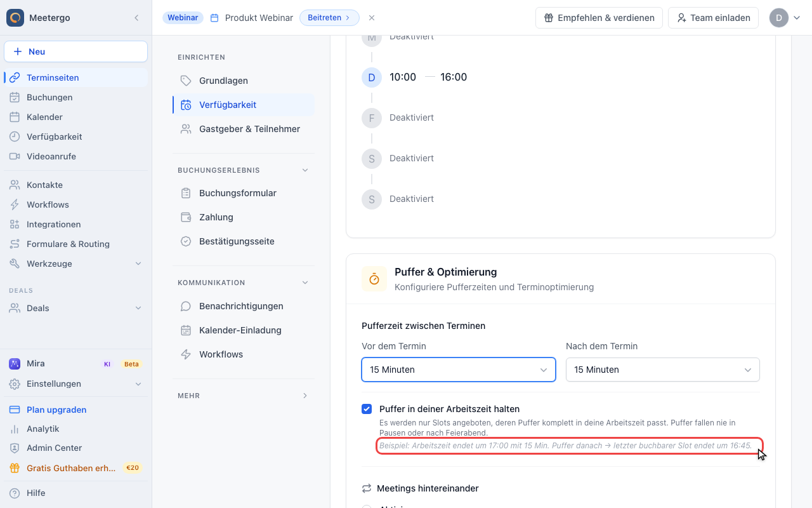Viewport: 812px width, 508px height.
Task: Toggle the Thursday D day circle
Action: [372, 77]
